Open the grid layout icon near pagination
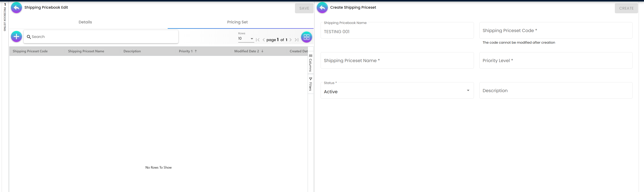The height and width of the screenshot is (192, 644). tap(306, 37)
